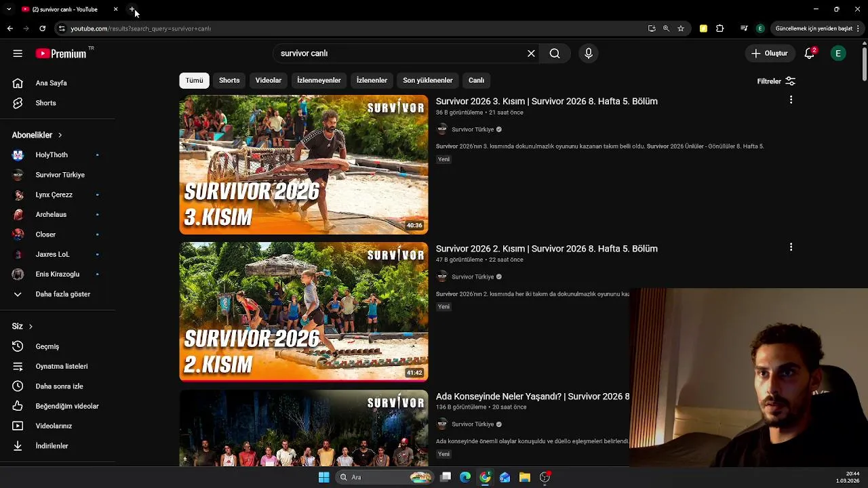
Task: Click the browser address bar
Action: (353, 28)
